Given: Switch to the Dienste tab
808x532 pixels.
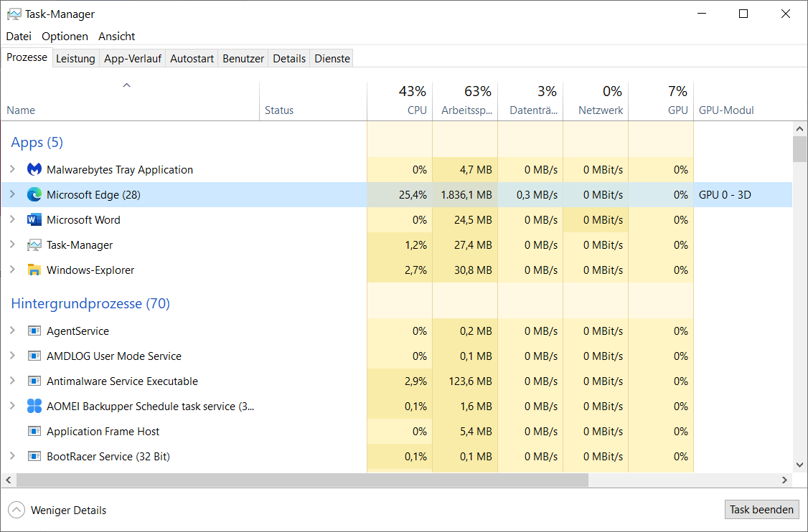Looking at the screenshot, I should pyautogui.click(x=332, y=59).
